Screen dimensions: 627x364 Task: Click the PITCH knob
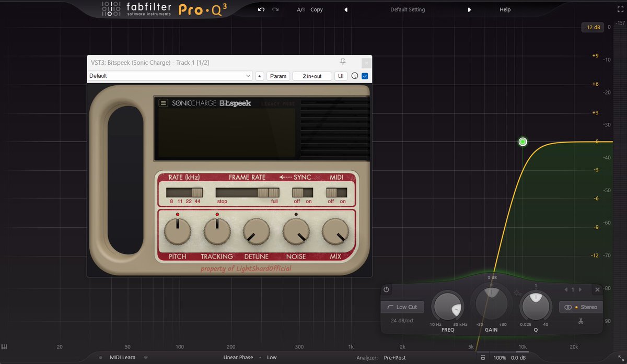(x=177, y=232)
